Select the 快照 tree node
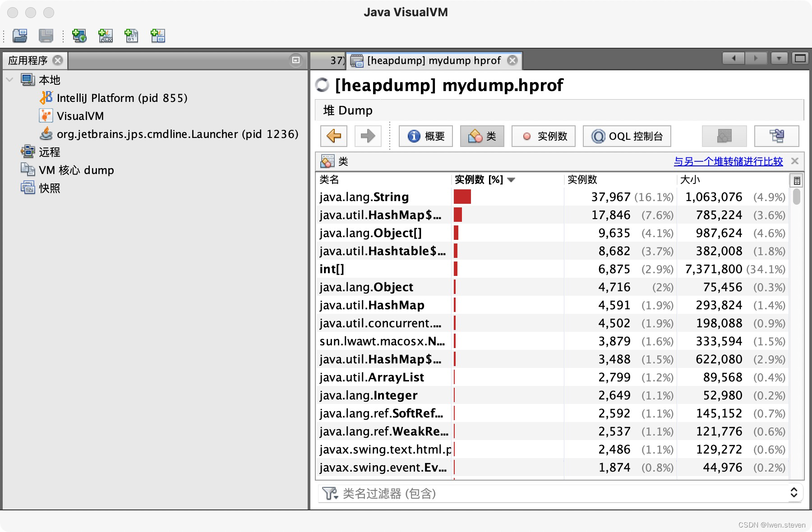This screenshot has height=532, width=812. pyautogui.click(x=49, y=188)
